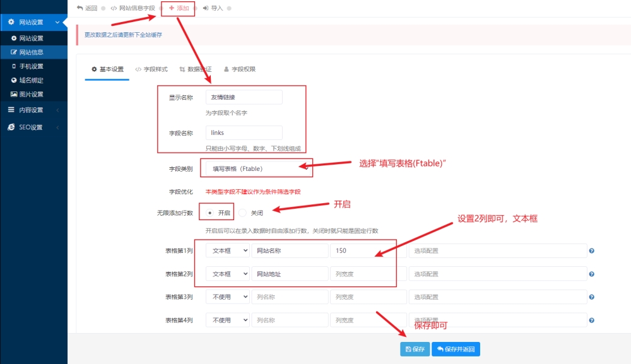Click column 4 选项配置 field
The height and width of the screenshot is (364, 631).
(498, 320)
